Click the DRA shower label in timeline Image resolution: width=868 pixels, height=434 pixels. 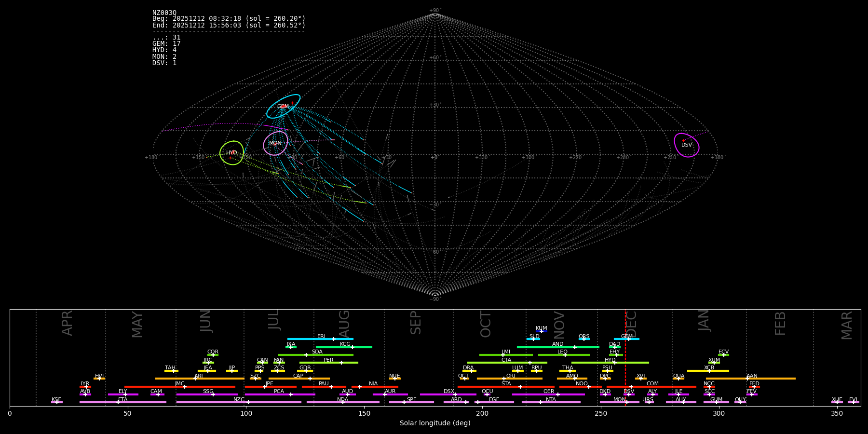469,368
